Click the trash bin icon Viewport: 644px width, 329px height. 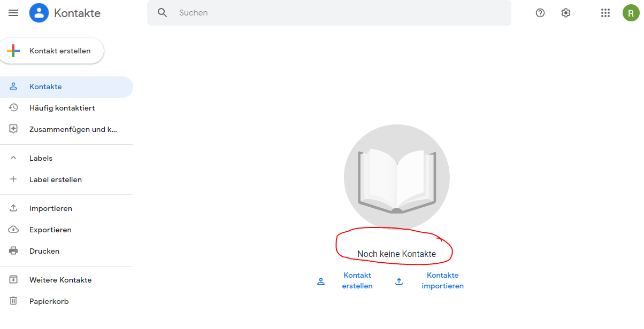(x=13, y=301)
